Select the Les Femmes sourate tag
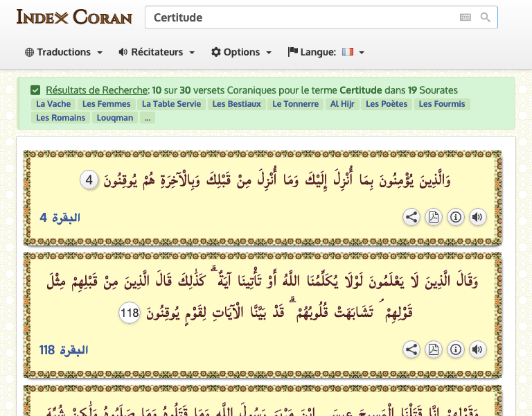Screen dimensions: 532x416 (x=106, y=104)
